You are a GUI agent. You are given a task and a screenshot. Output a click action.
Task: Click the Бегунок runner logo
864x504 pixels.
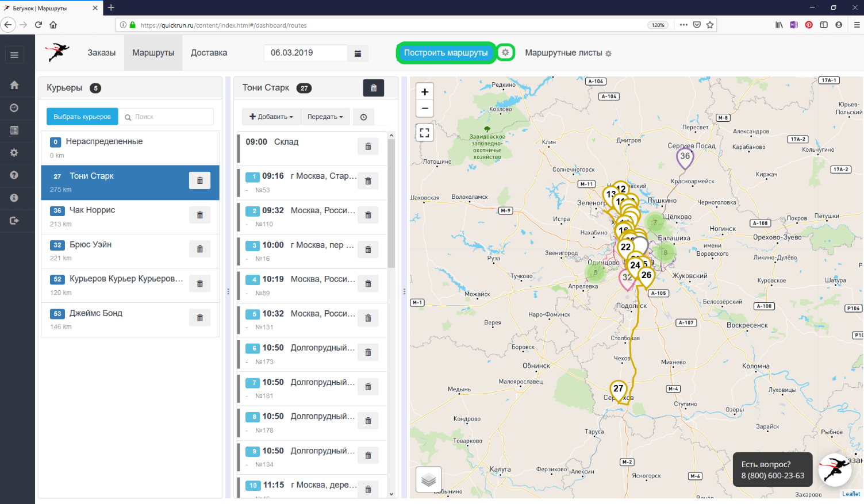tap(58, 52)
